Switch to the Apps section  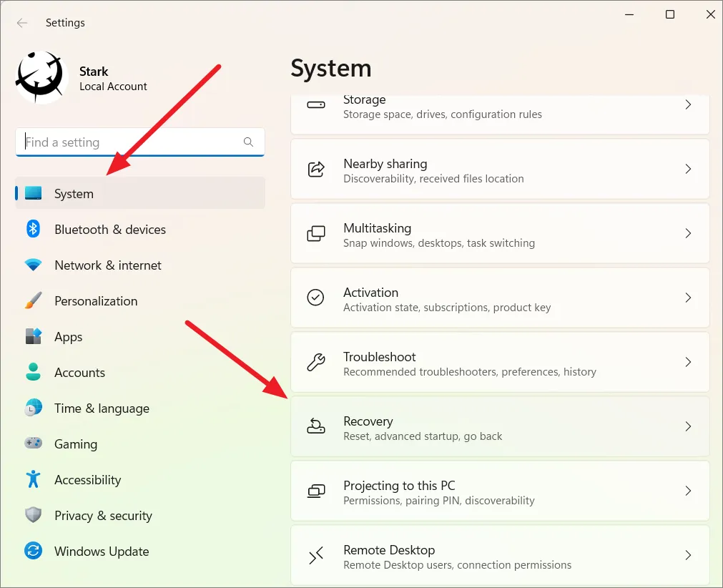69,337
